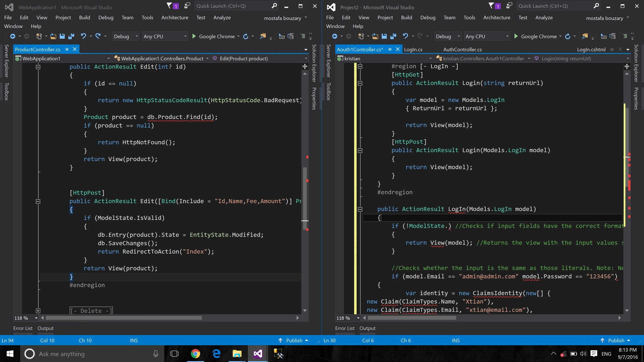Viewport: 644px width, 362px height.
Task: Open Any CPU platform dropdown in Project2
Action: [x=486, y=36]
